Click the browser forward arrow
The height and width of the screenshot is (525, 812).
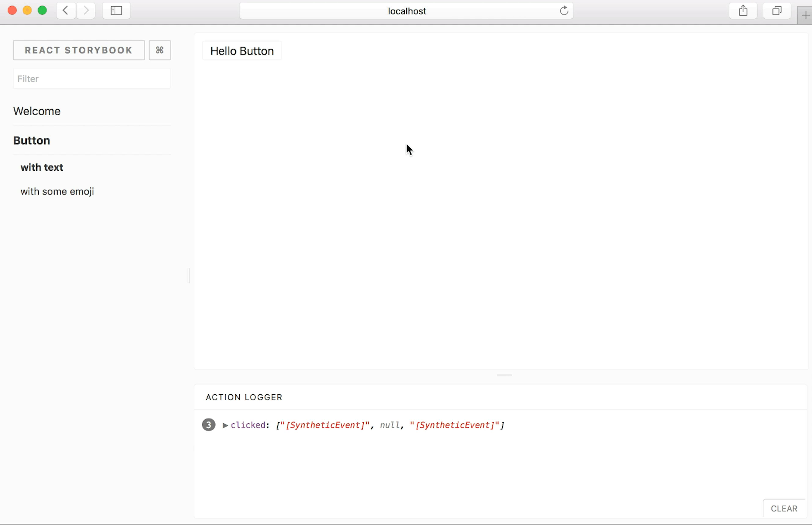tap(86, 11)
